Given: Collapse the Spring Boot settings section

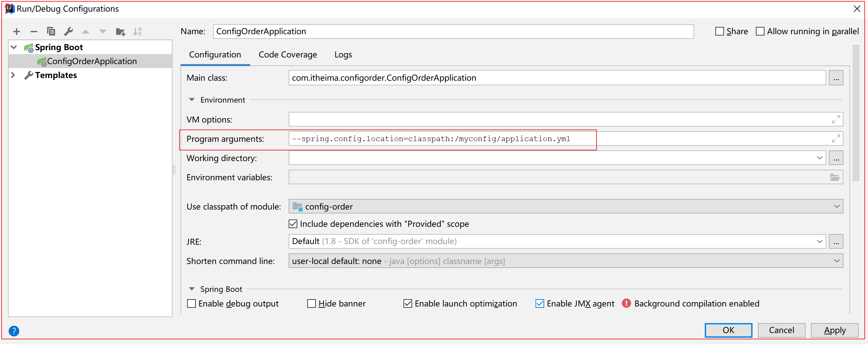Looking at the screenshot, I should (192, 289).
